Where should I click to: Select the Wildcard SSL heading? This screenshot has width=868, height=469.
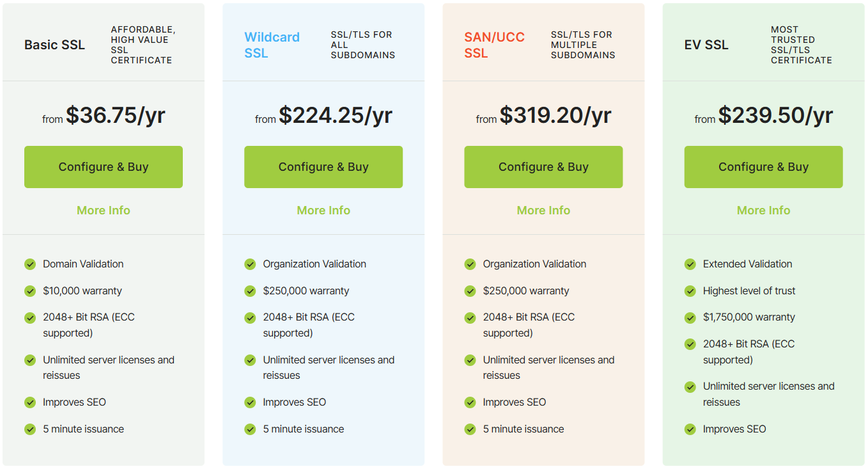click(272, 45)
